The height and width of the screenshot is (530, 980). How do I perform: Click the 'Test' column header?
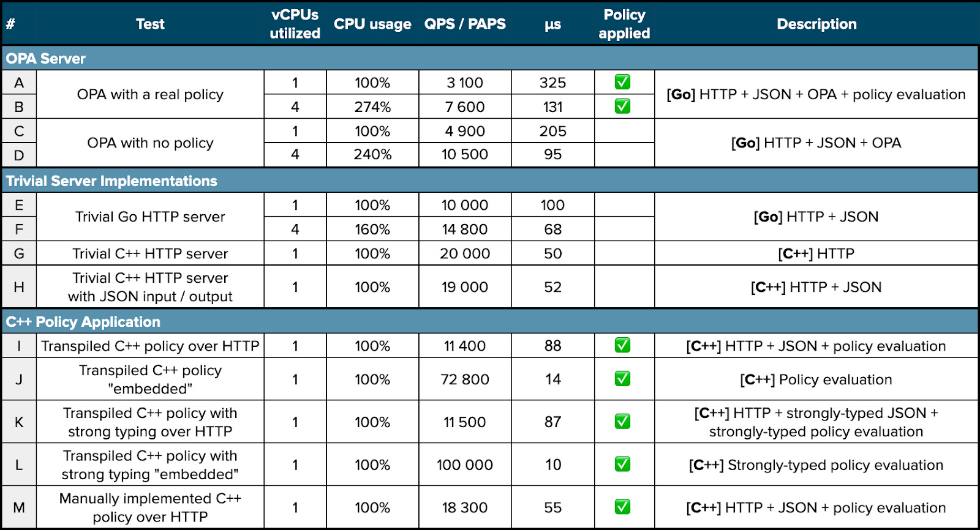click(x=150, y=24)
